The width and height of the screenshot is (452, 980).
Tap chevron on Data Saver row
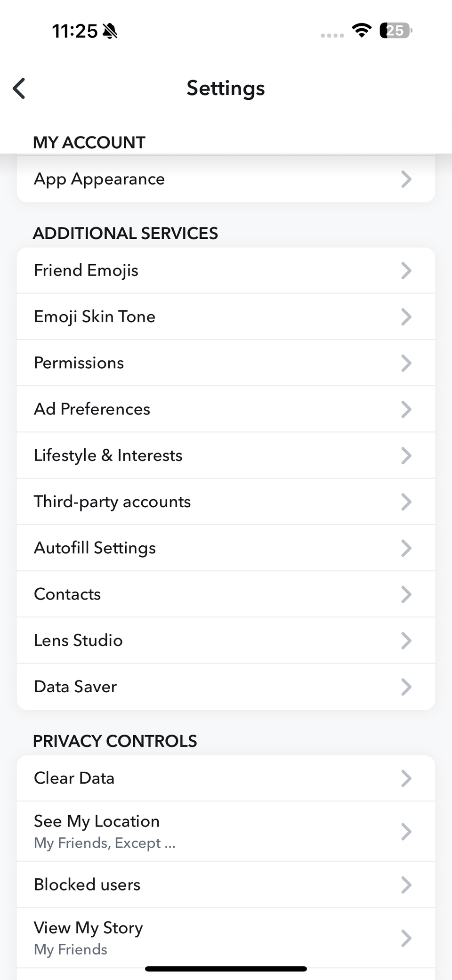click(406, 687)
